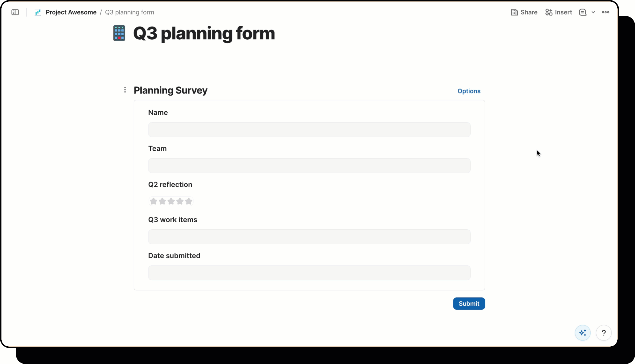
Task: Rate Q2 reflection with fifth star
Action: click(189, 201)
